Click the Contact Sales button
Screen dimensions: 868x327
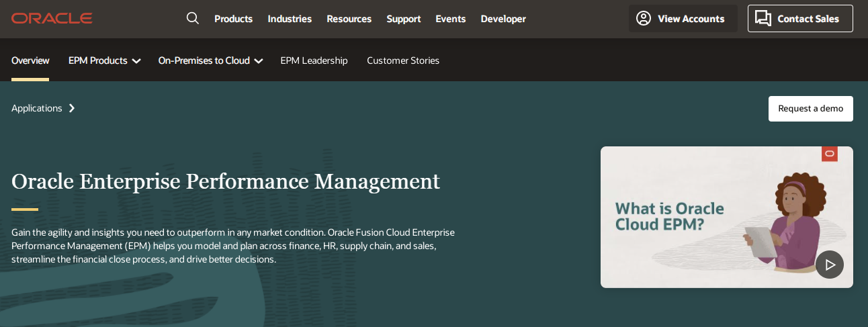point(800,19)
